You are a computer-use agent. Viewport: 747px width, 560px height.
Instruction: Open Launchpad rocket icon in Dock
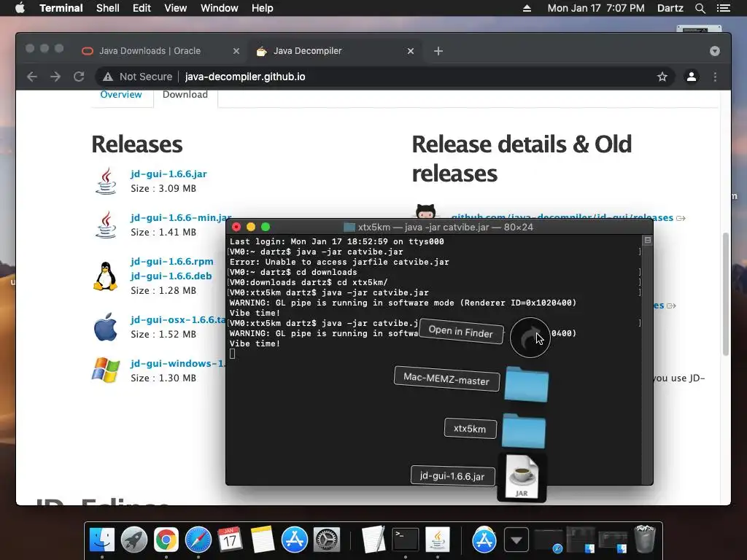tap(134, 540)
